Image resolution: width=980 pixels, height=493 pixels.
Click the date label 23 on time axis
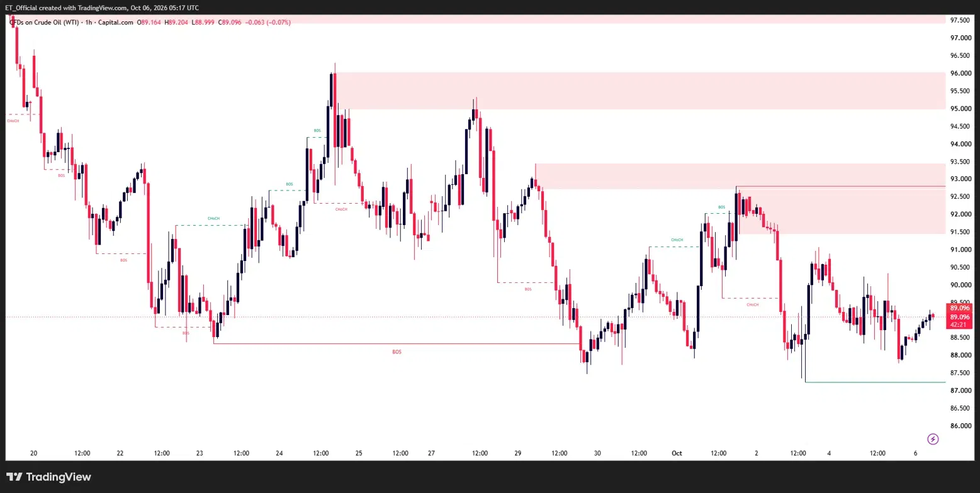pos(200,453)
